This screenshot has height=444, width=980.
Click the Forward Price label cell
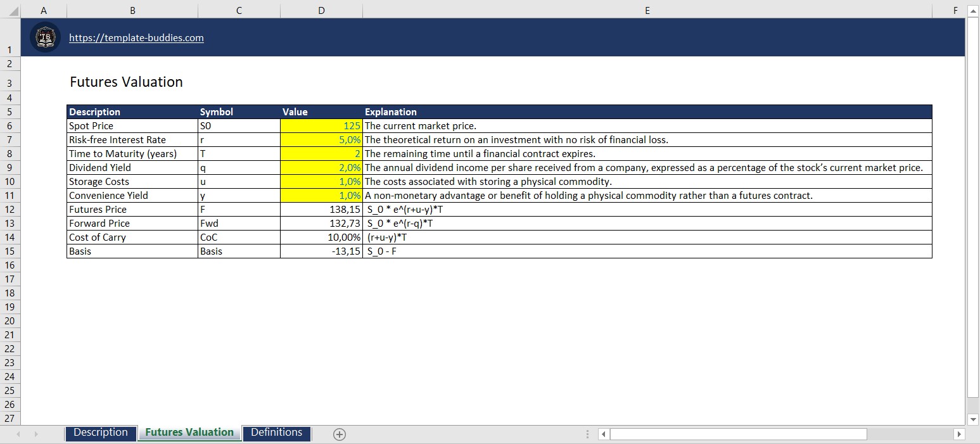tap(132, 224)
